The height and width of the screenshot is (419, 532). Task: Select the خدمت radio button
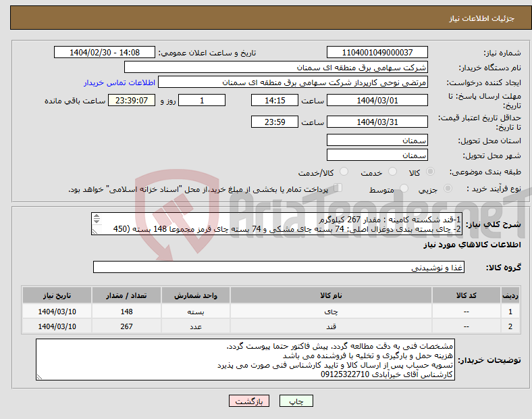(392, 172)
